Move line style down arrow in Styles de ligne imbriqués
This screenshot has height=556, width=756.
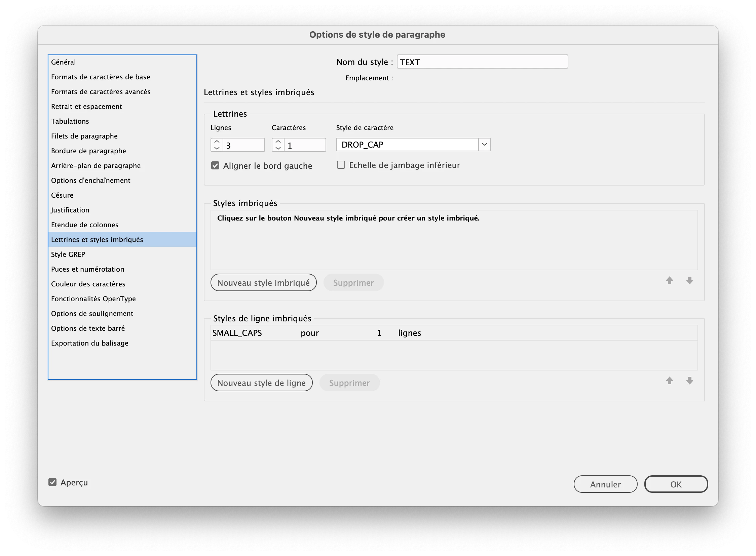click(x=689, y=381)
